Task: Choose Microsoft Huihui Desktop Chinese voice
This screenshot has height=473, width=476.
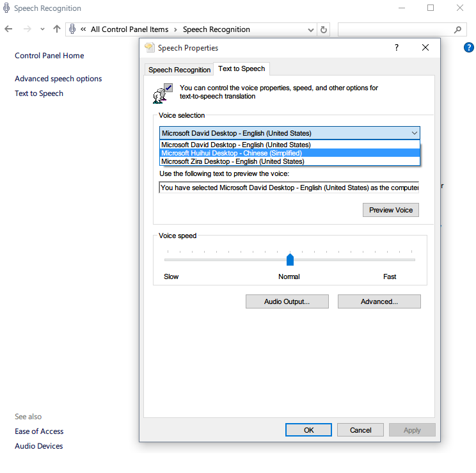Action: [x=290, y=153]
